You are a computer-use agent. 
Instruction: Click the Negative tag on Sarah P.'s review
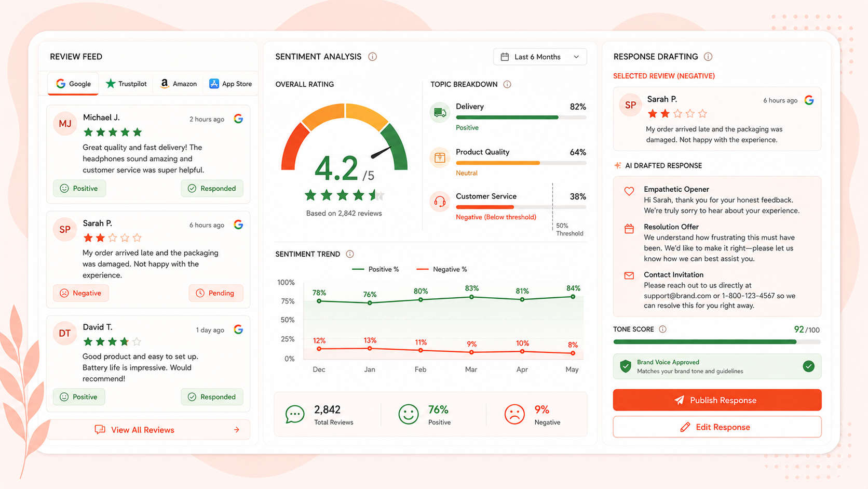[81, 293]
